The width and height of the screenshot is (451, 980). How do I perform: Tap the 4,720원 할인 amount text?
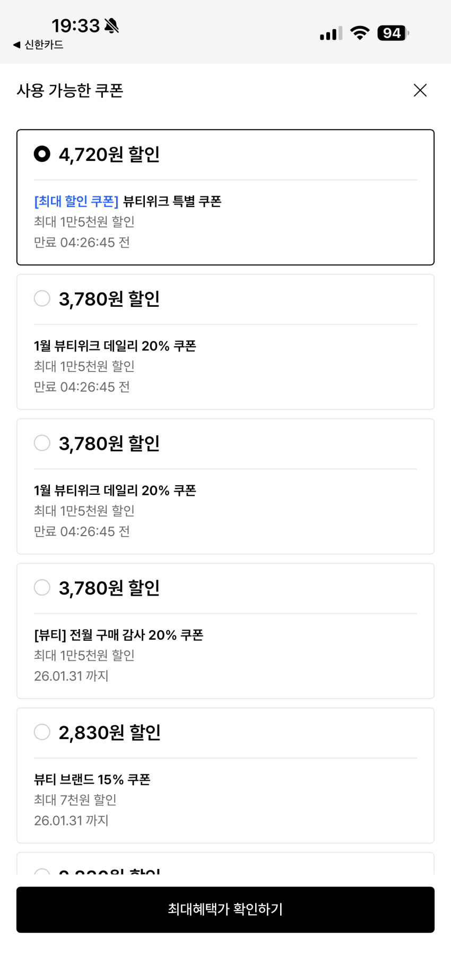(109, 154)
